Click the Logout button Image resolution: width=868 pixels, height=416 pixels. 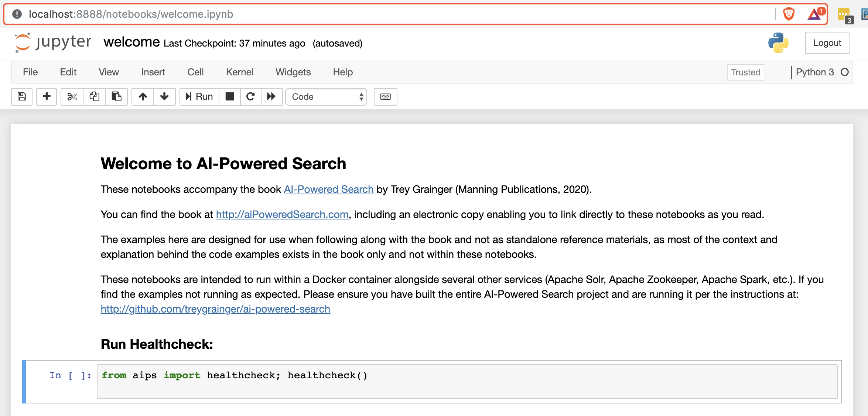(x=827, y=42)
